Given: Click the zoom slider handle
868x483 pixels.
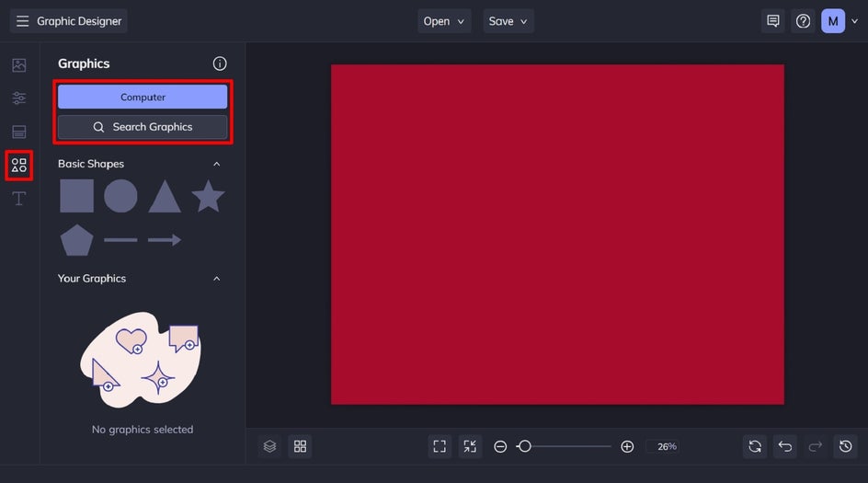Looking at the screenshot, I should 525,446.
